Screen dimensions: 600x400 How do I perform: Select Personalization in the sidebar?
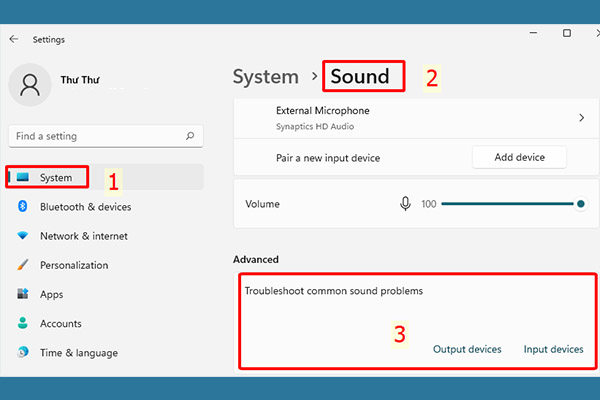pos(105,265)
